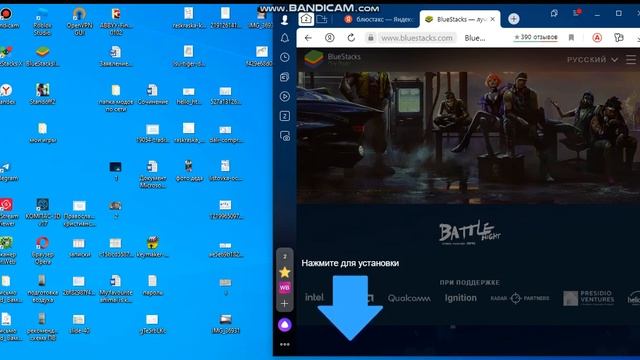Add a site with sidebar plus button
This screenshot has width=640, height=360.
284,304
